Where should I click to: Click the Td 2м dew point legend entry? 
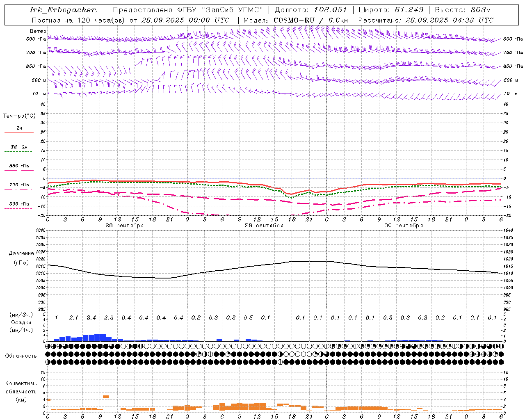point(19,147)
